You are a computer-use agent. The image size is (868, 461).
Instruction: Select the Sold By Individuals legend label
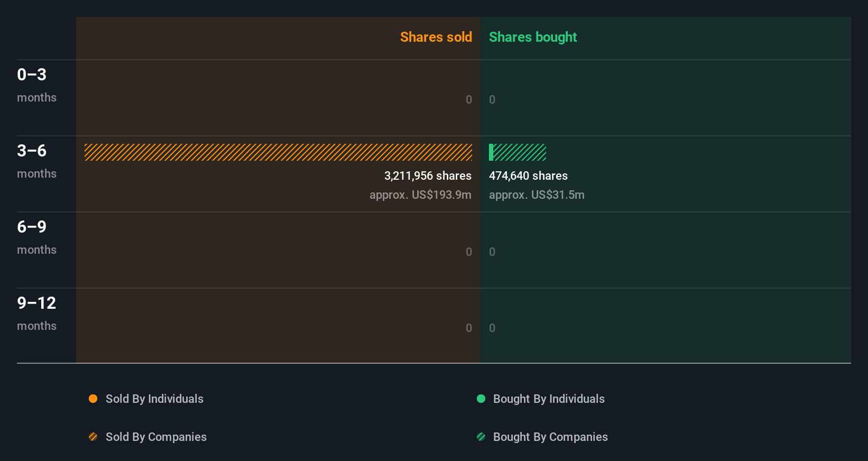[x=154, y=399]
